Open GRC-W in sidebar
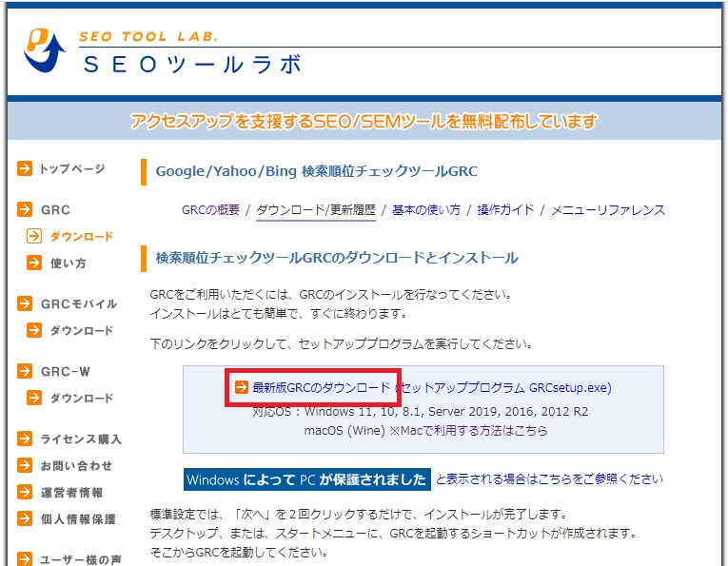Screen dimensions: 728x566 pyautogui.click(x=65, y=372)
